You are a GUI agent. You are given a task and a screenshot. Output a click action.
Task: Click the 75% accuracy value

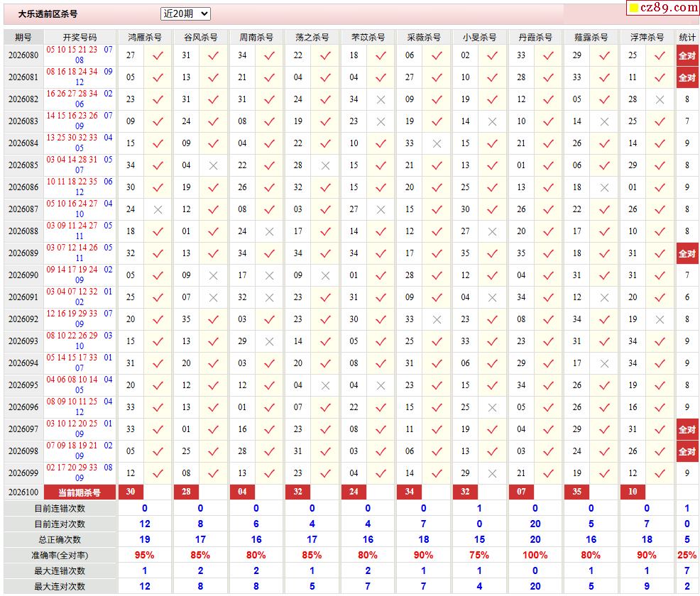tap(479, 556)
